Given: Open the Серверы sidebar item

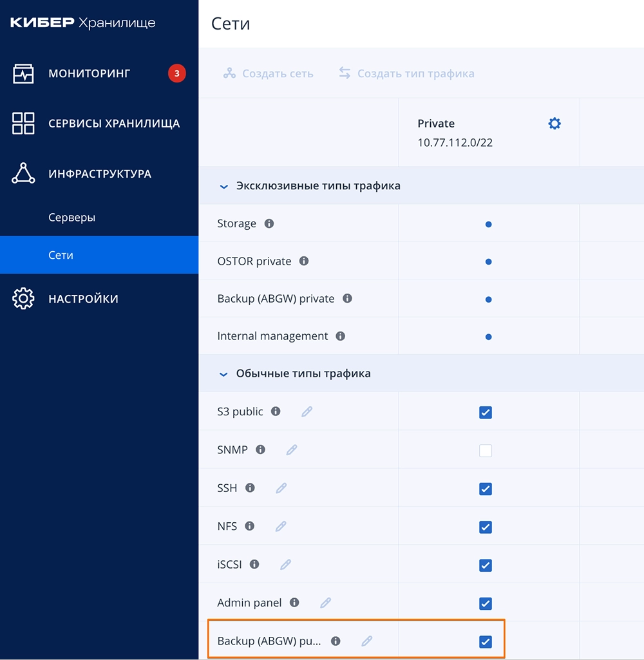Looking at the screenshot, I should tap(71, 218).
